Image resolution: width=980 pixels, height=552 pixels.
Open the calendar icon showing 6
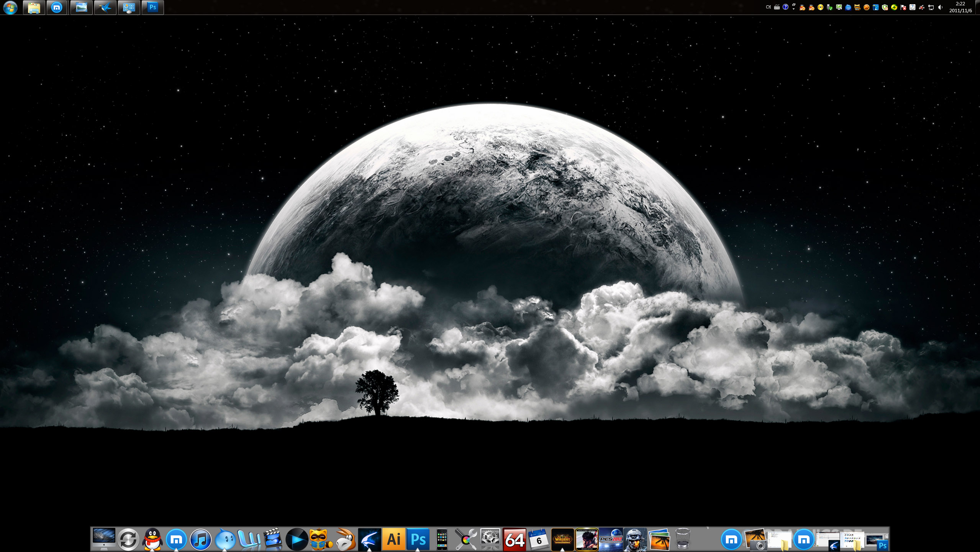tap(538, 539)
